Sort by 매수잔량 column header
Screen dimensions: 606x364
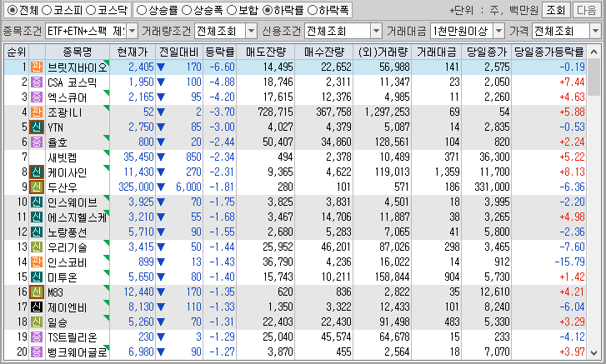tap(324, 52)
